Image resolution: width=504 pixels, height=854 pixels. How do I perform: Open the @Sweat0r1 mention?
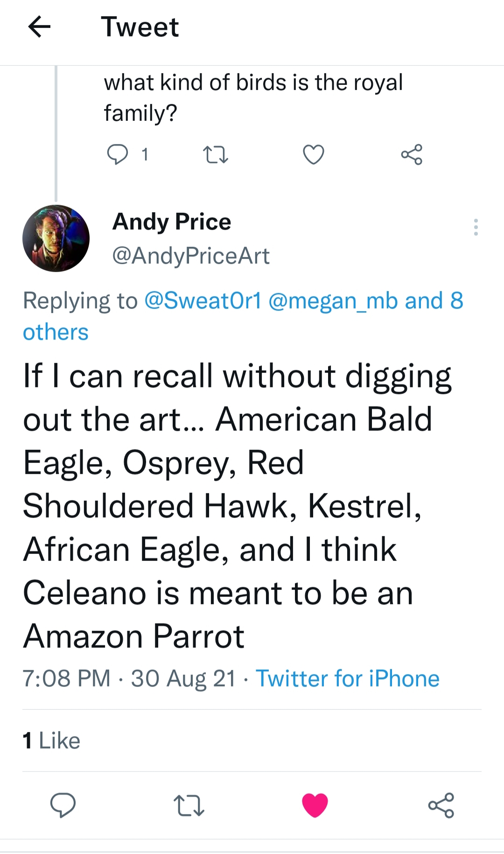203,301
